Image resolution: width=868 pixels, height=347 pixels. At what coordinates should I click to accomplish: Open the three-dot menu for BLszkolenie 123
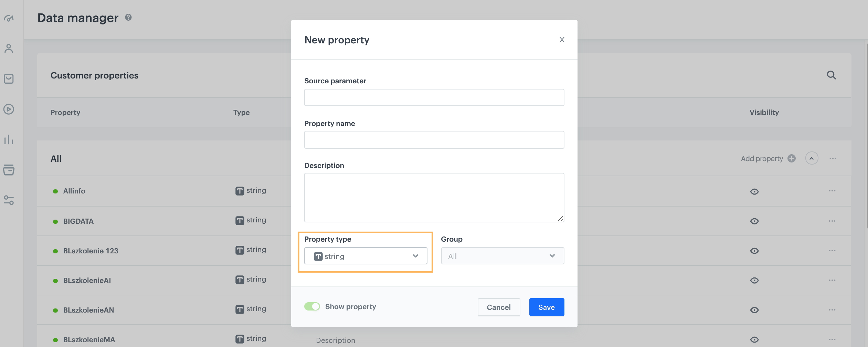tap(832, 251)
